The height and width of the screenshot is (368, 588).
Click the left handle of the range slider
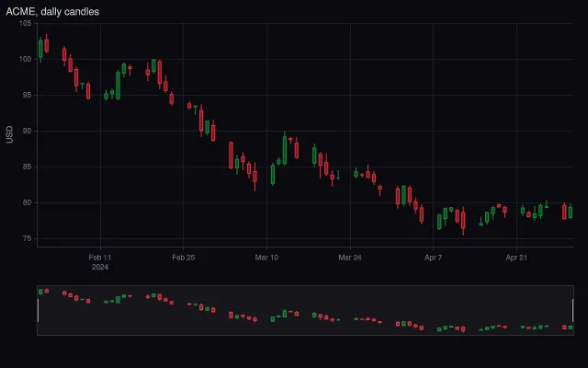38,310
